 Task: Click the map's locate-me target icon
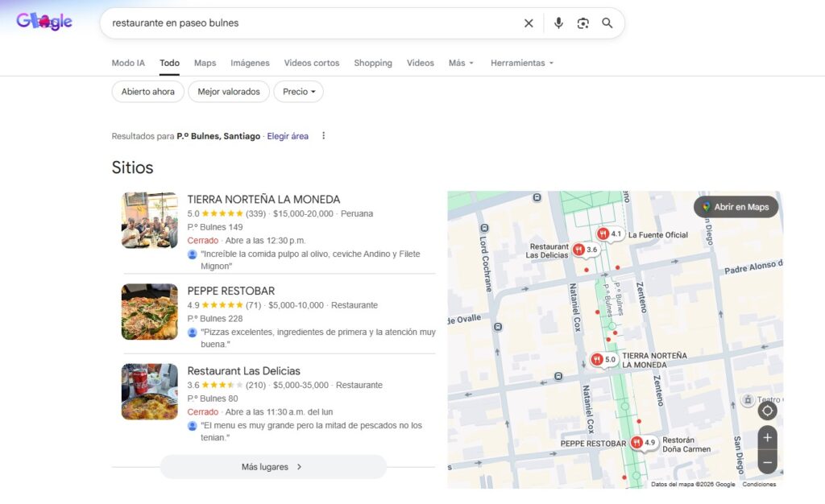[x=767, y=411]
